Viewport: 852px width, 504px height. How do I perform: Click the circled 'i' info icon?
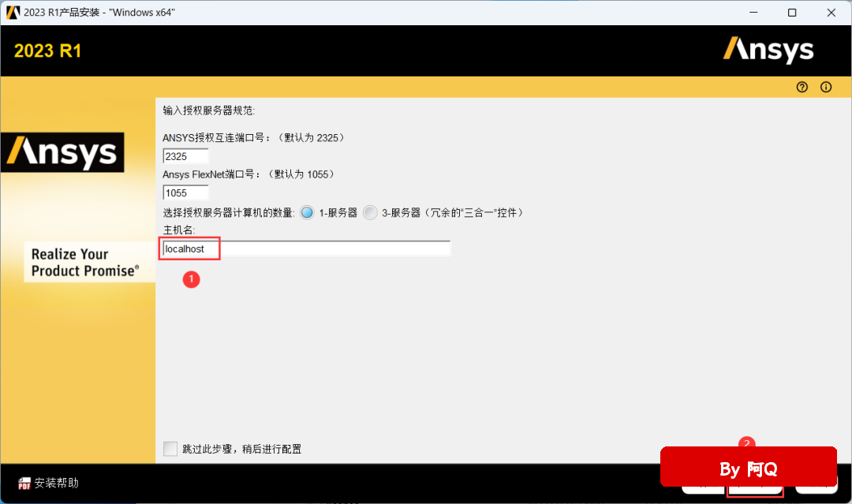click(x=826, y=87)
